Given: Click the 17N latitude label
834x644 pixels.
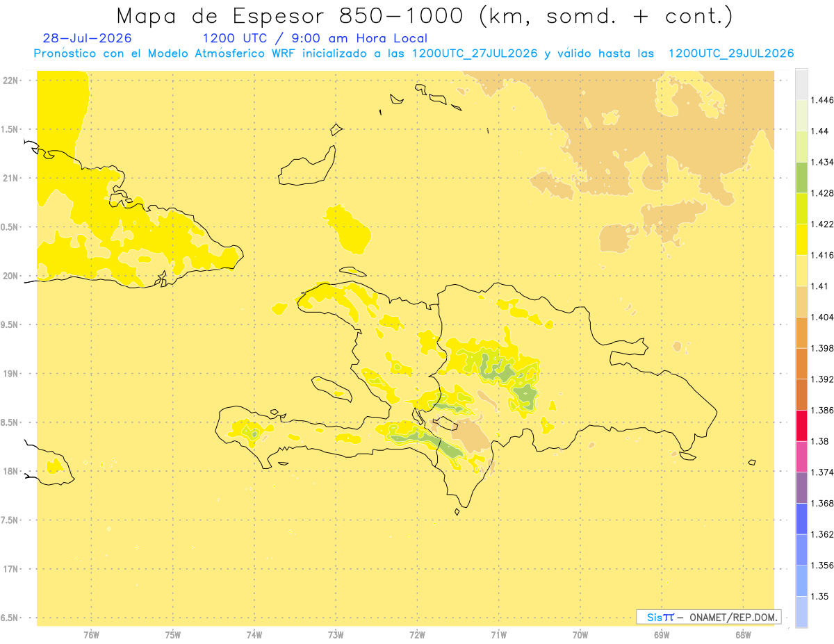Looking at the screenshot, I should (12, 569).
